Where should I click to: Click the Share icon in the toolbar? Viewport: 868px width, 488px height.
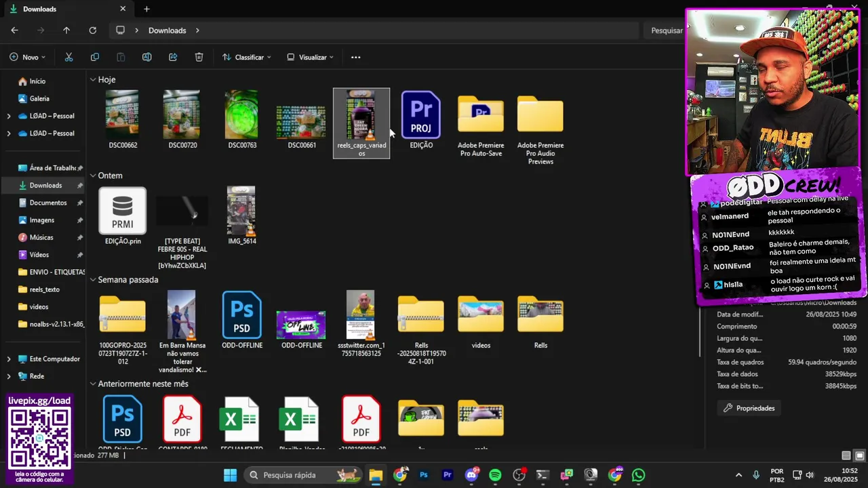[x=173, y=57]
